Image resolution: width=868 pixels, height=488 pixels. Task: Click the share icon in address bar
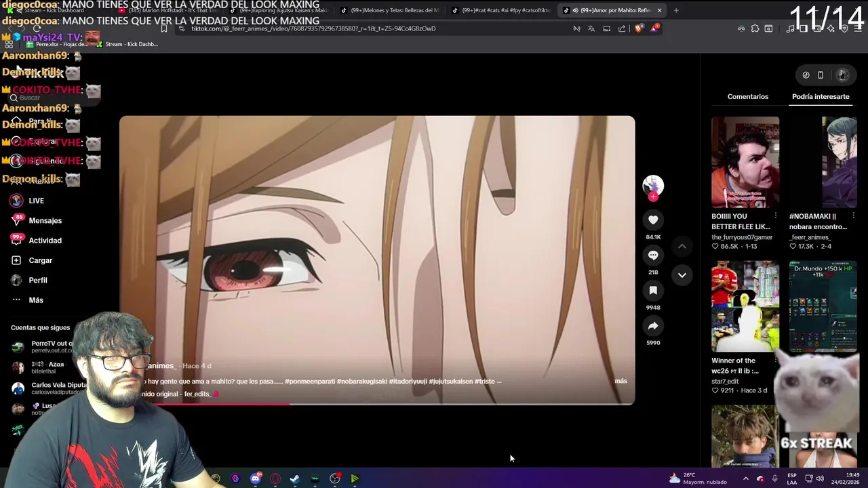[x=622, y=28]
